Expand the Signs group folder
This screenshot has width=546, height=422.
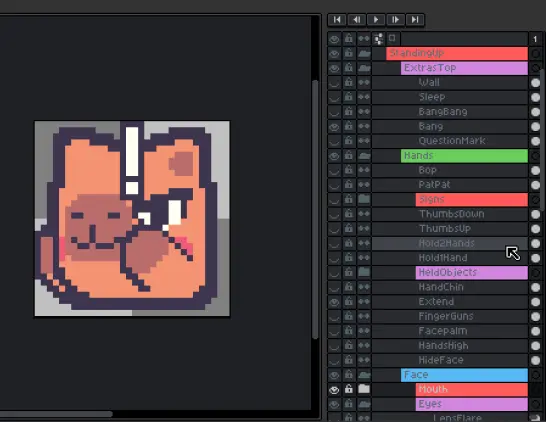[x=364, y=199]
